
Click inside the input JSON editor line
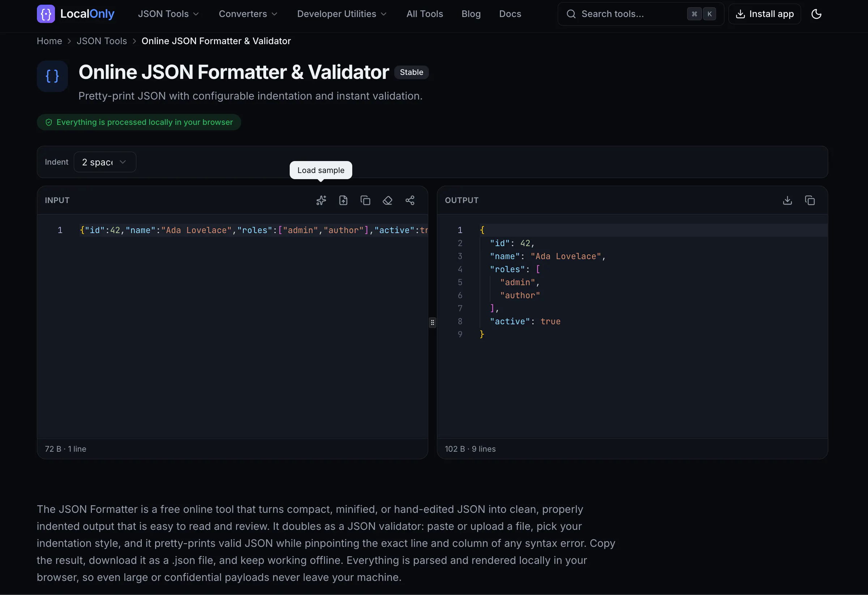click(253, 230)
